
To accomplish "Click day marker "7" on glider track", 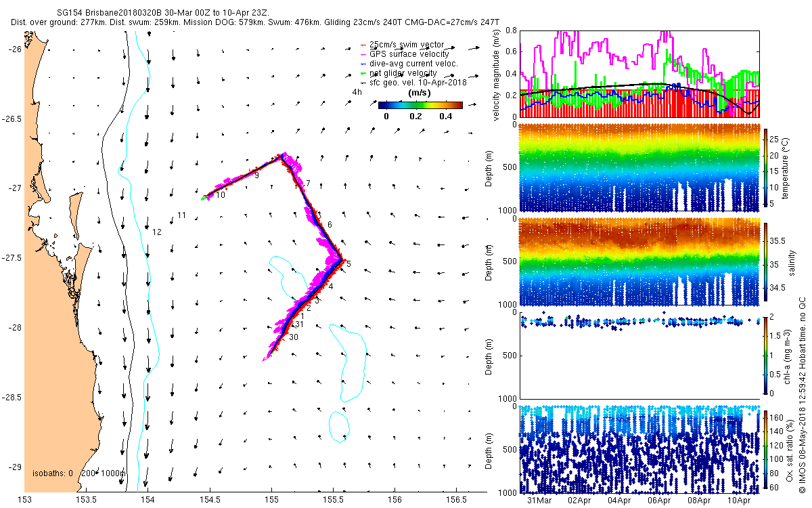I will [308, 184].
